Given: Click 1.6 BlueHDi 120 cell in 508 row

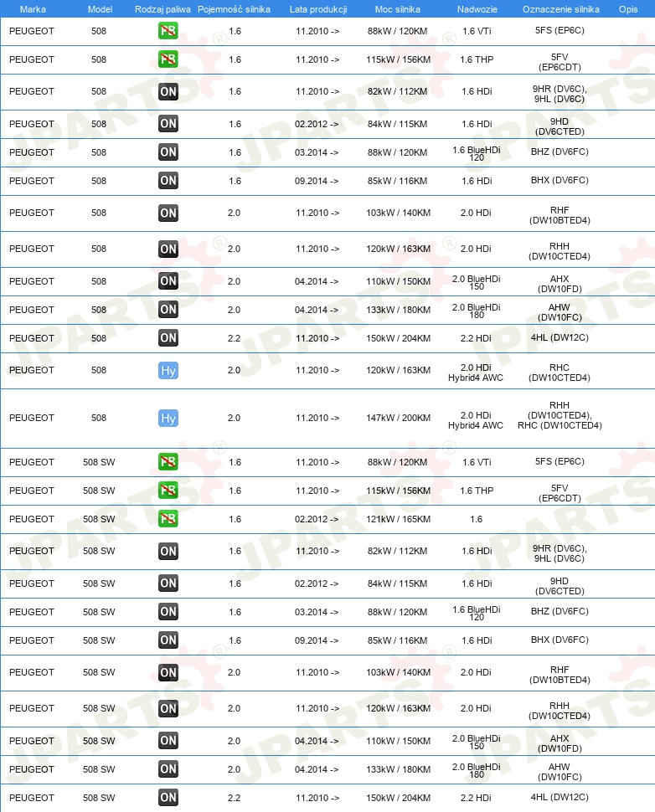Looking at the screenshot, I should pyautogui.click(x=477, y=153).
